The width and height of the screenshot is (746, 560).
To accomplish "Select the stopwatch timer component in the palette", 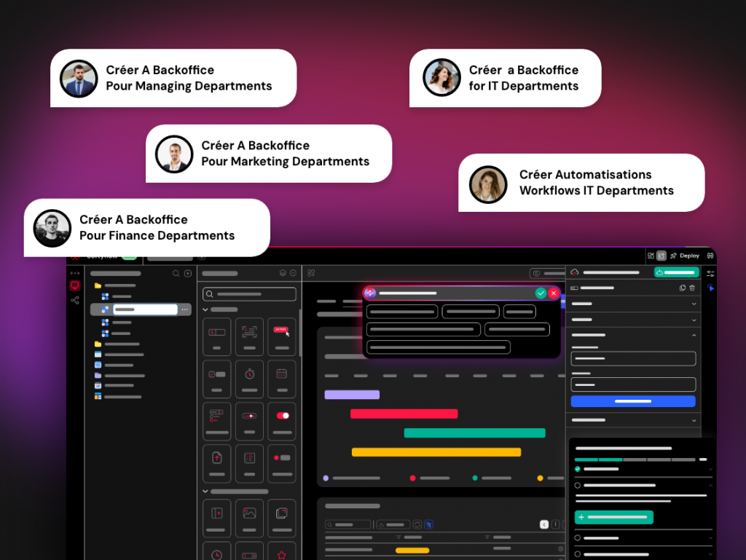I will (x=249, y=374).
